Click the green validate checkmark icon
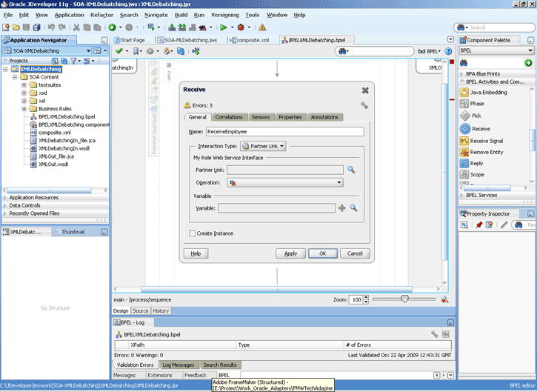Image resolution: width=537 pixels, height=392 pixels. (119, 51)
